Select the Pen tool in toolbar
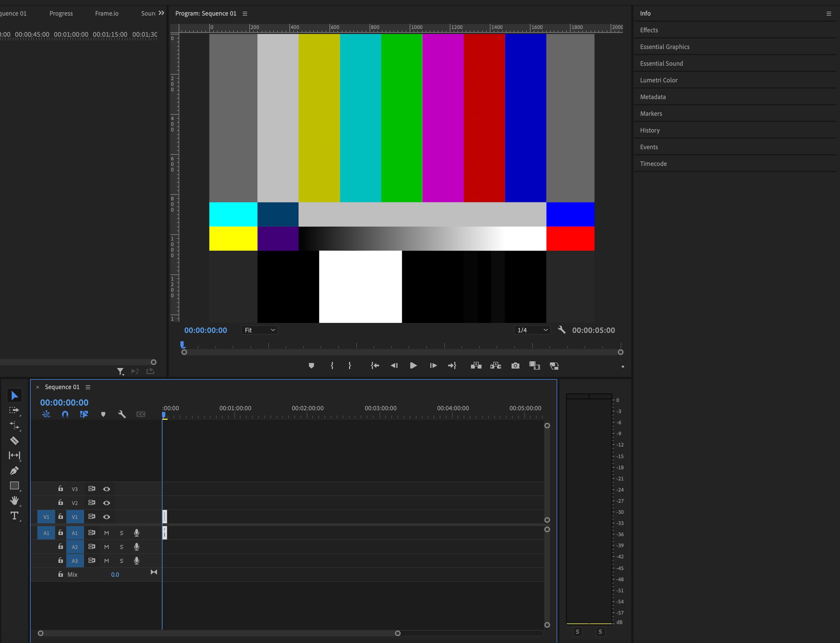The image size is (840, 643). (14, 470)
